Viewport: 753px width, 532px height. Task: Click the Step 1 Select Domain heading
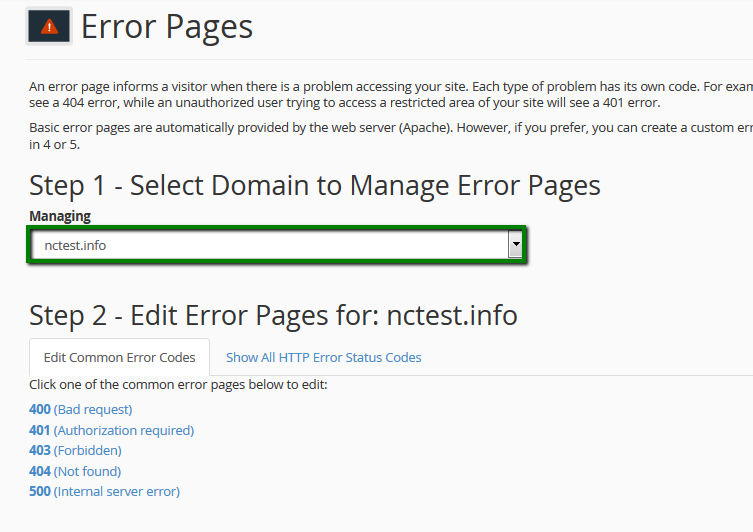[314, 186]
